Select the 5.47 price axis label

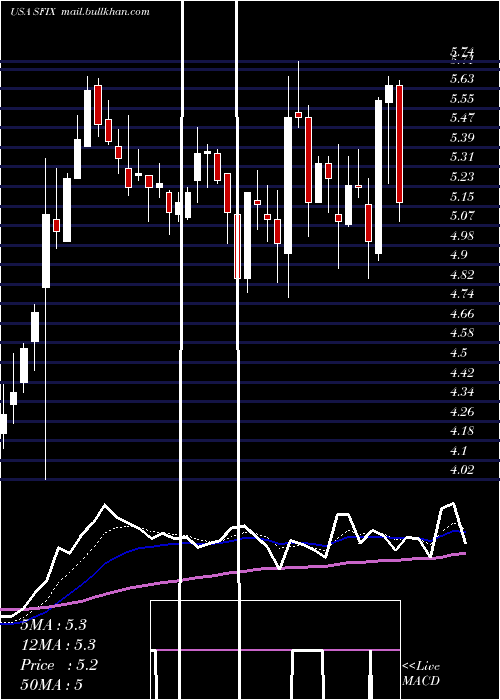(x=462, y=118)
